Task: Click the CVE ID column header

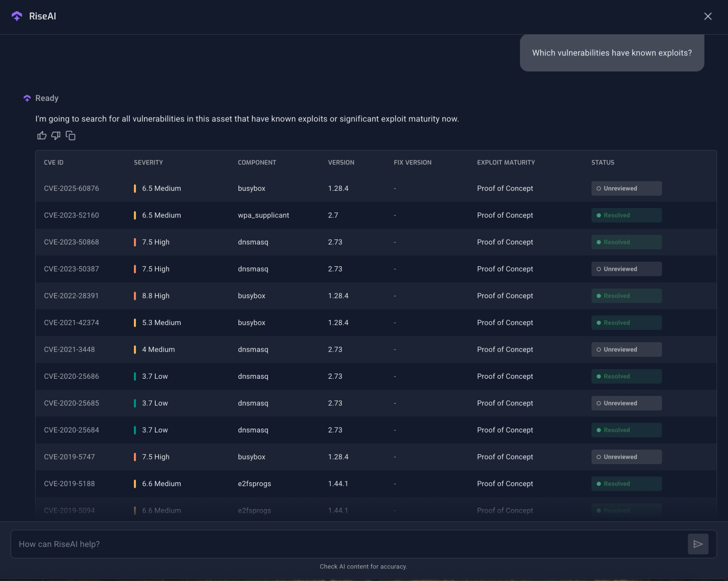Action: pos(54,162)
